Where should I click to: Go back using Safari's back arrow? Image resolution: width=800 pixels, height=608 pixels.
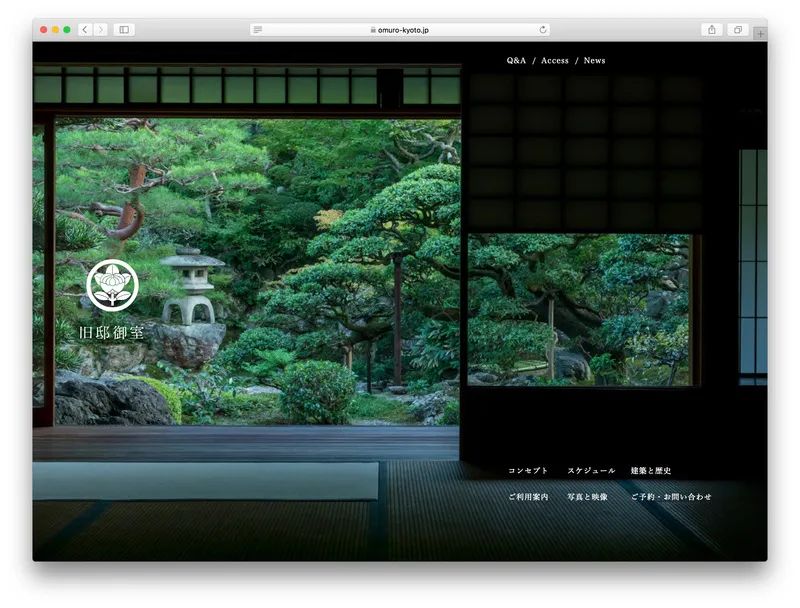(x=85, y=30)
